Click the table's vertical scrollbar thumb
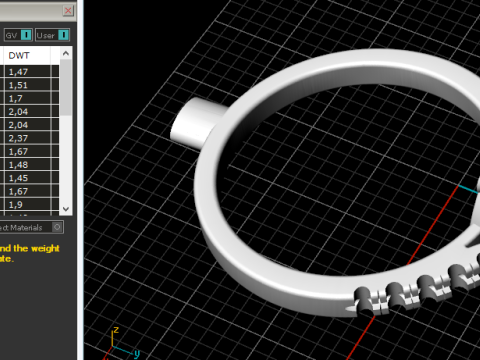Screen dimensions: 480x360 [66, 88]
